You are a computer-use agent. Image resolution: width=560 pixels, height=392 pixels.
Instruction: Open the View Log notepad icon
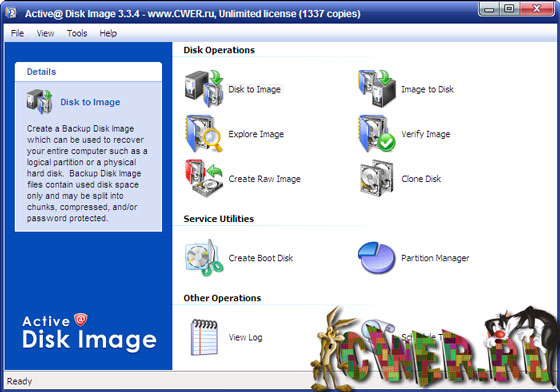coord(204,337)
